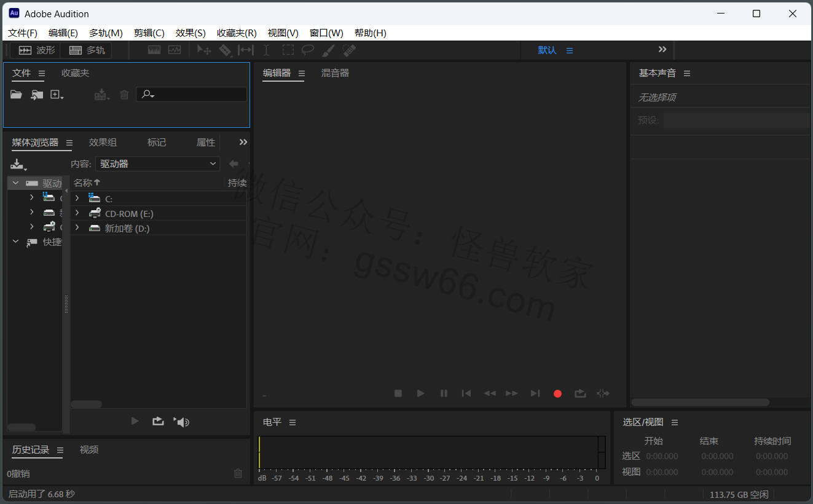This screenshot has width=813, height=504.
Task: Collapse the 快捷 tree node
Action: click(x=15, y=242)
